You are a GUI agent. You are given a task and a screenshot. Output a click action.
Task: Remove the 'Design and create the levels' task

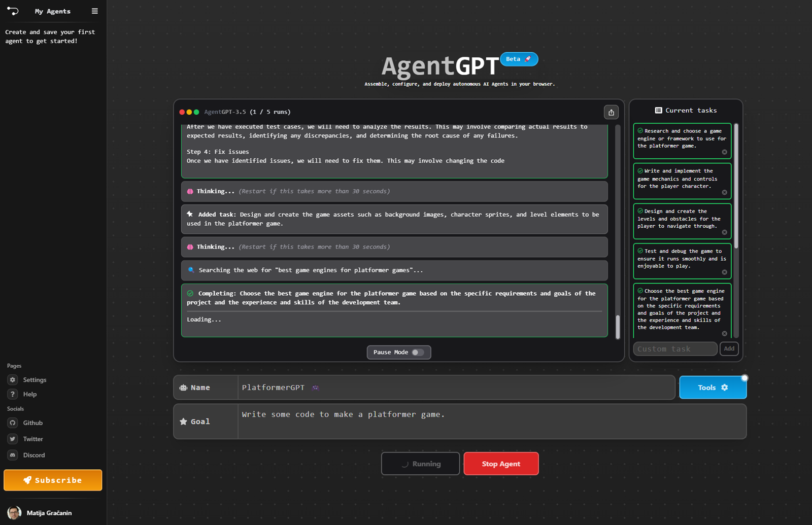tap(724, 232)
